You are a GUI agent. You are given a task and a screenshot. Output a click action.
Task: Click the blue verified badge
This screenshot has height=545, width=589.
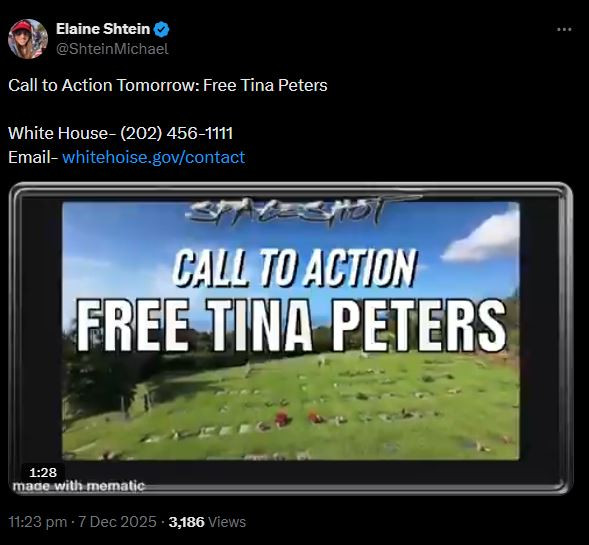162,29
